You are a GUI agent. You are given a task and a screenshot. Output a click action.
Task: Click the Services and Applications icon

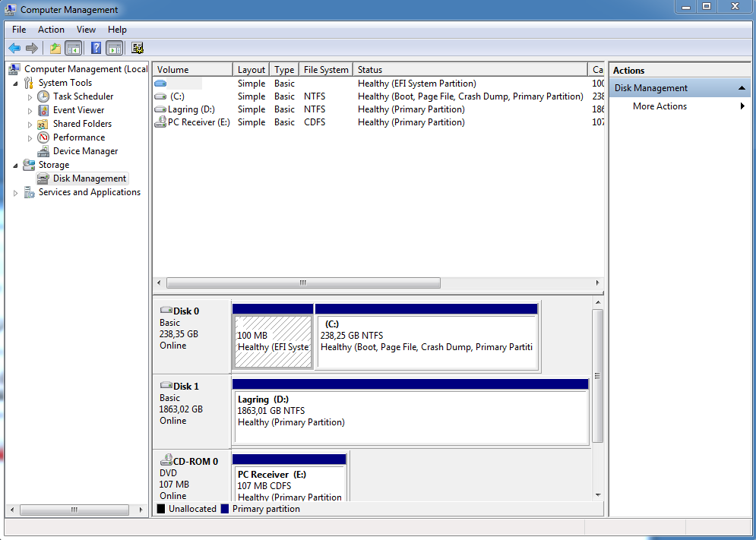pos(30,192)
